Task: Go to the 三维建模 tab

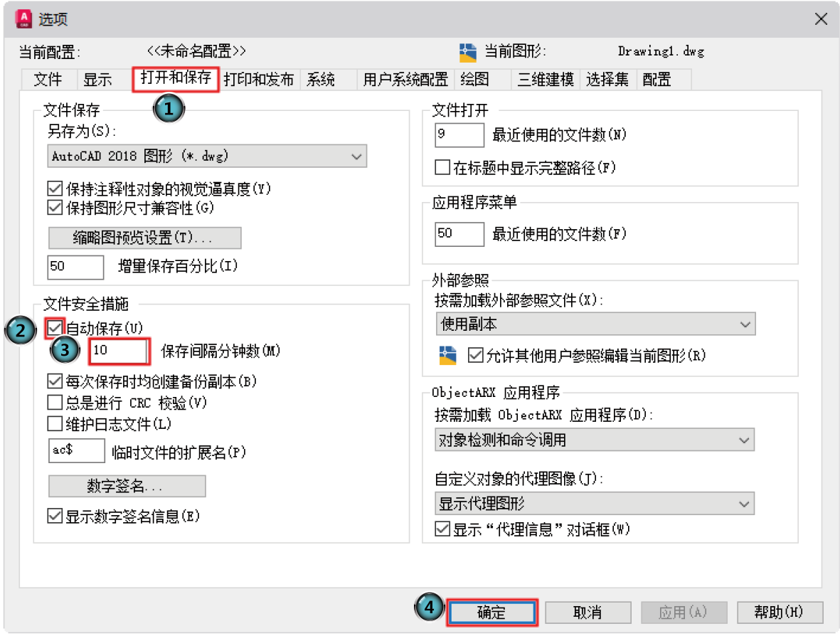Action: [x=546, y=80]
